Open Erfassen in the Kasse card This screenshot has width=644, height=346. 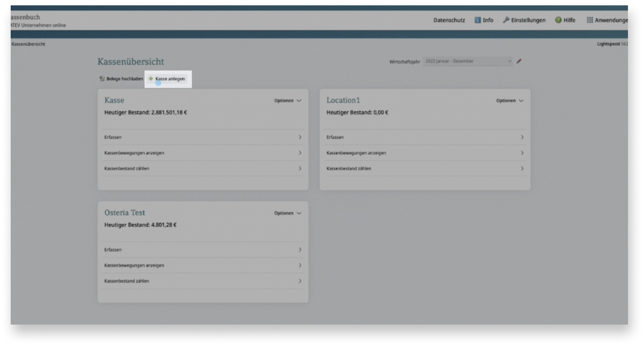pyautogui.click(x=203, y=137)
